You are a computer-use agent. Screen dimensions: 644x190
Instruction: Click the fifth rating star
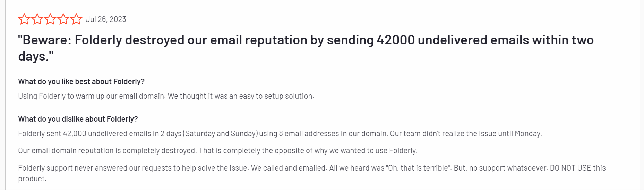pyautogui.click(x=76, y=19)
